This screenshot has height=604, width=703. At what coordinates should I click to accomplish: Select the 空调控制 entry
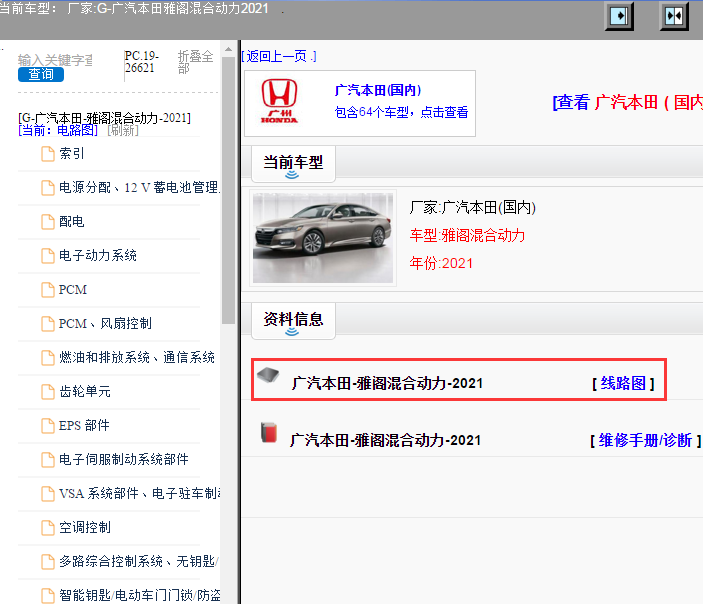pyautogui.click(x=85, y=527)
